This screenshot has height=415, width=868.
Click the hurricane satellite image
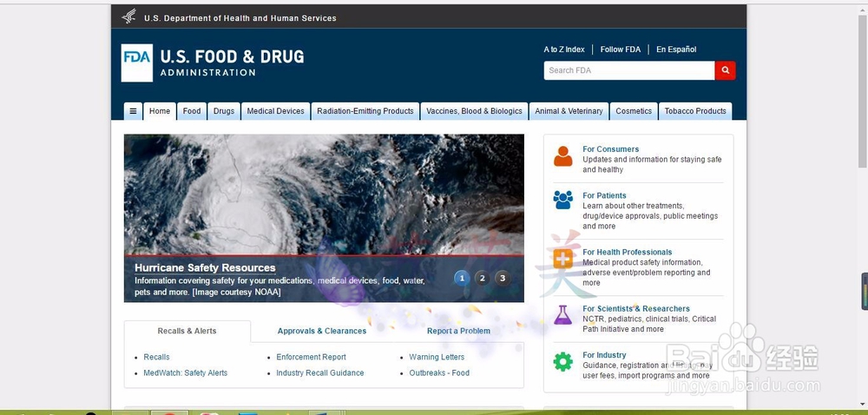[x=324, y=194]
